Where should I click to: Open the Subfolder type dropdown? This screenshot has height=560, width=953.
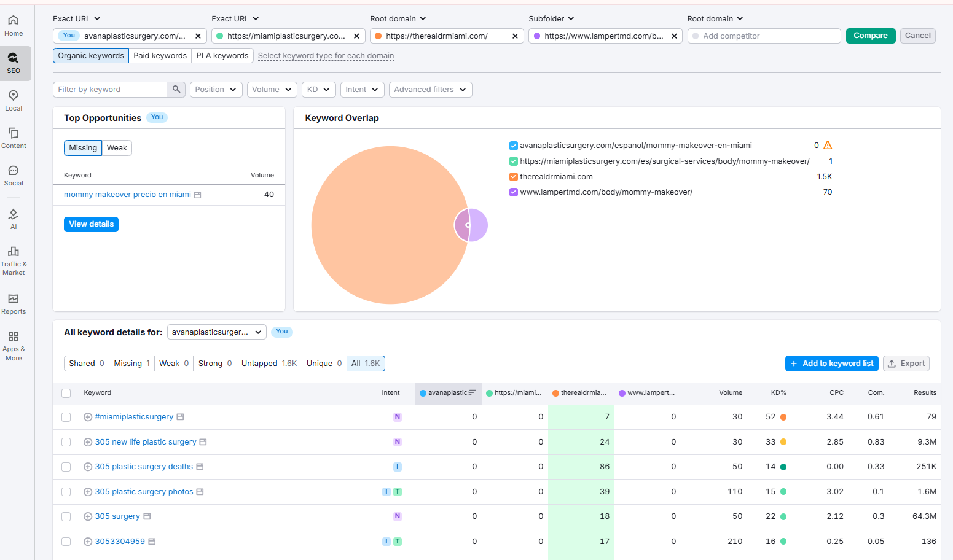[x=551, y=19]
